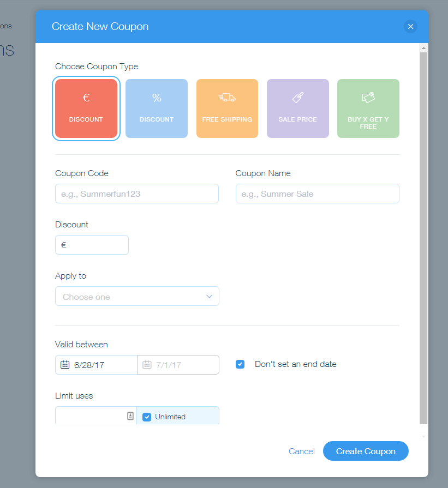Screen dimensions: 448x488
Task: Click the Coupon Code input field
Action: pos(137,194)
